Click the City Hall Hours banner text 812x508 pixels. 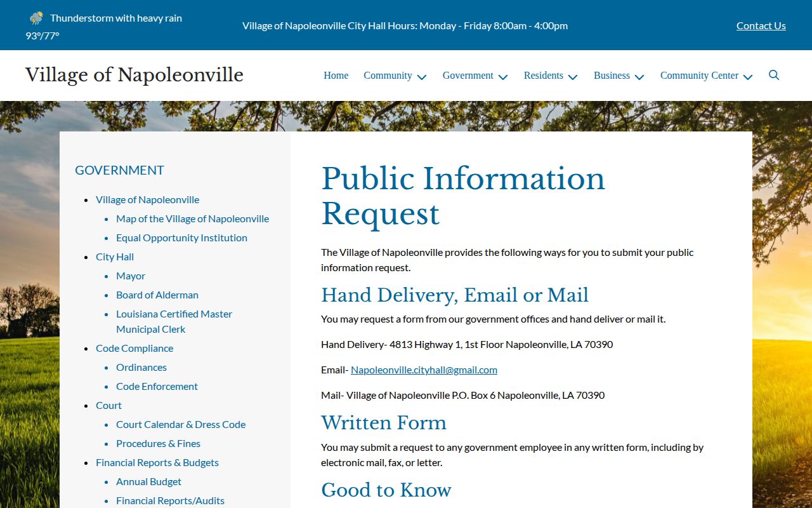coord(405,25)
